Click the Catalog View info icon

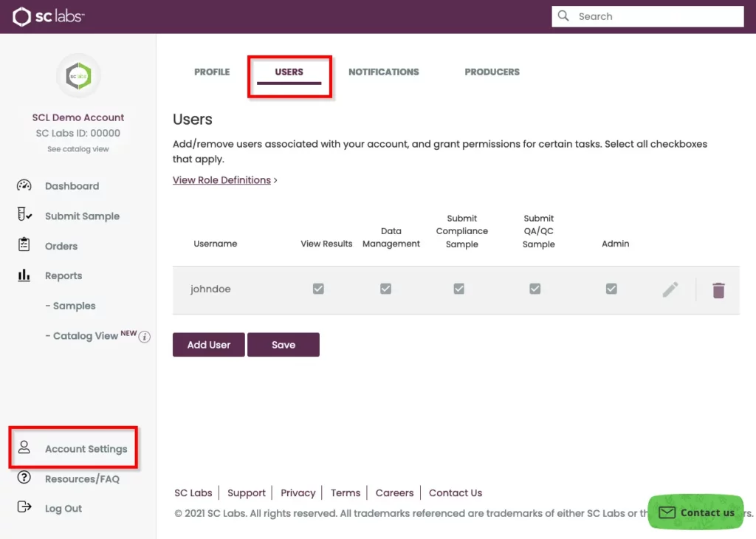145,337
